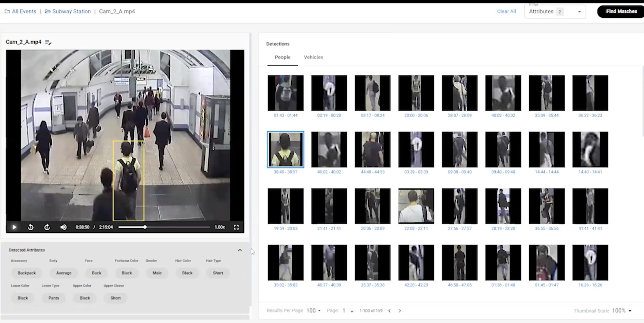Screen dimensions: 644x323
Task: Play the Cam_2_A.mp4 video
Action: [x=14, y=227]
